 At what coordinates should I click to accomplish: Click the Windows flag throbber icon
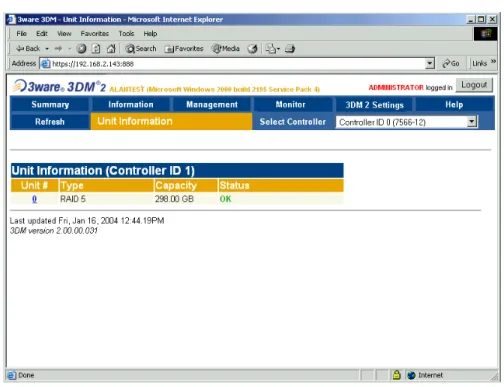point(486,34)
